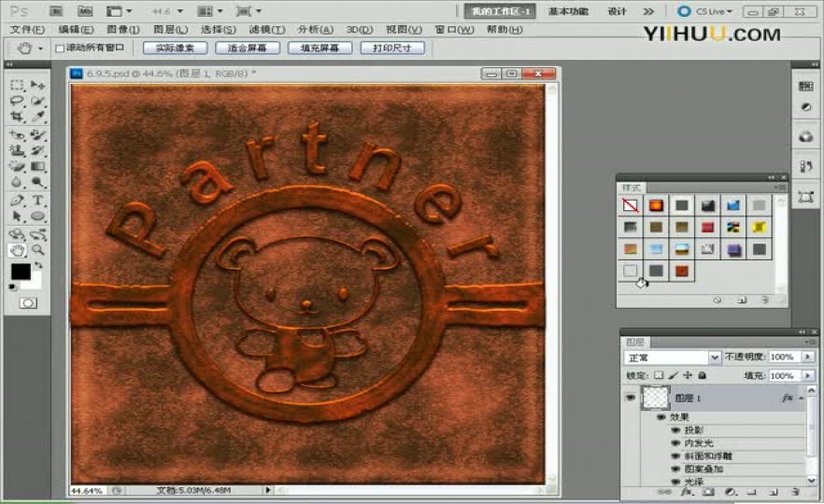Select the Blur tool
824x504 pixels.
click(17, 183)
